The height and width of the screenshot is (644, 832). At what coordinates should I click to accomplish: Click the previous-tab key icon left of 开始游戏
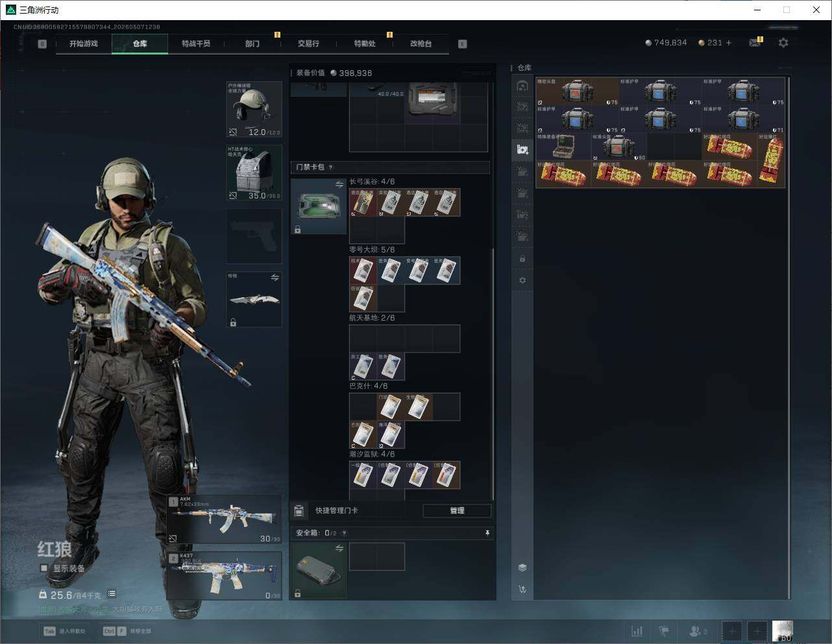click(x=42, y=44)
